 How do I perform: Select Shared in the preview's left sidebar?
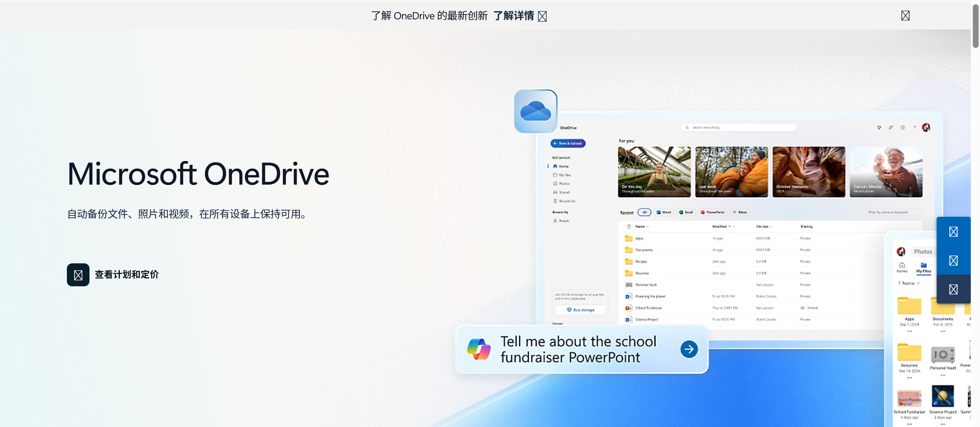pyautogui.click(x=561, y=192)
